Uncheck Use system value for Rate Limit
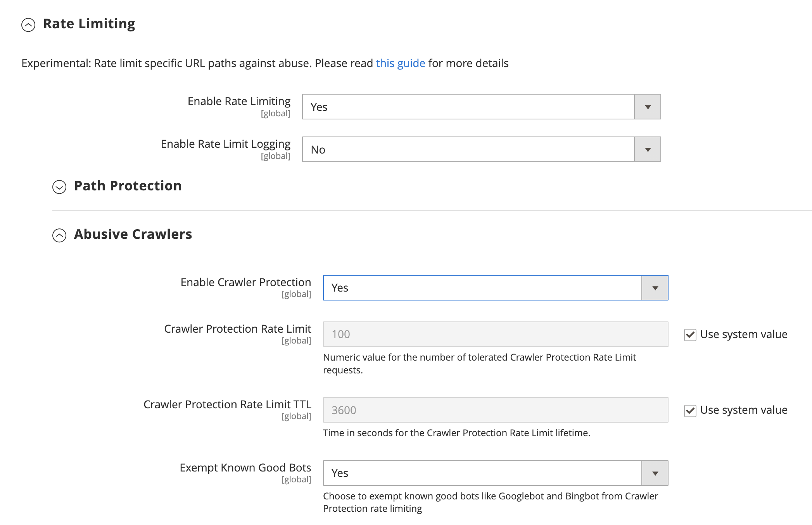The height and width of the screenshot is (525, 812). [690, 335]
